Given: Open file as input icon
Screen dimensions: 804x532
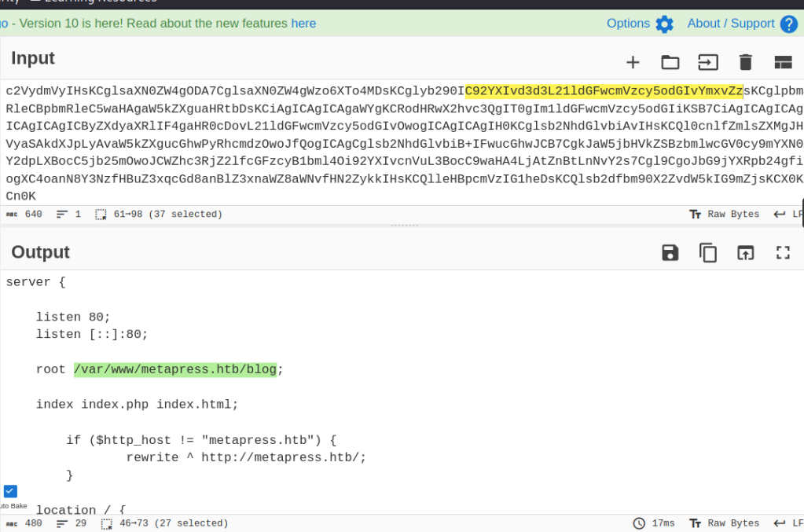Looking at the screenshot, I should click(x=708, y=63).
